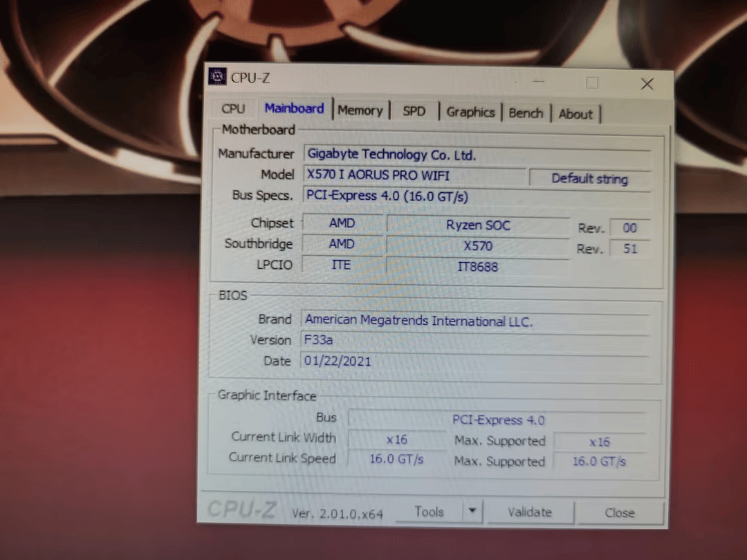Open the Bench tab
Screen dimensions: 747x560
[525, 113]
